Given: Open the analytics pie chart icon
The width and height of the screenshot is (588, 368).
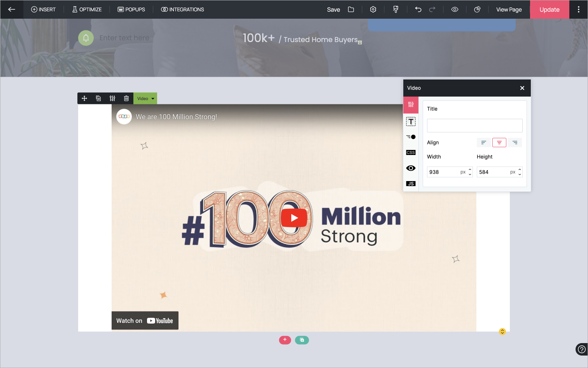Looking at the screenshot, I should [x=477, y=9].
